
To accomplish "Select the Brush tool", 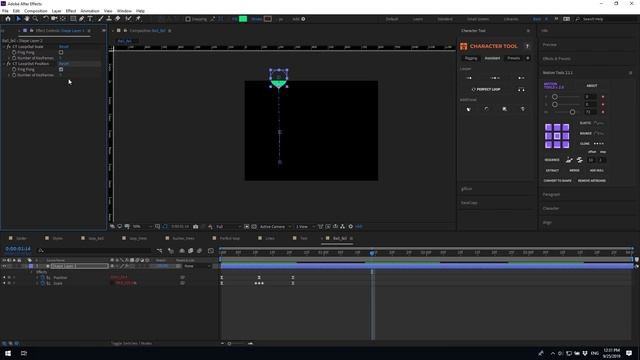I will click(x=100, y=19).
